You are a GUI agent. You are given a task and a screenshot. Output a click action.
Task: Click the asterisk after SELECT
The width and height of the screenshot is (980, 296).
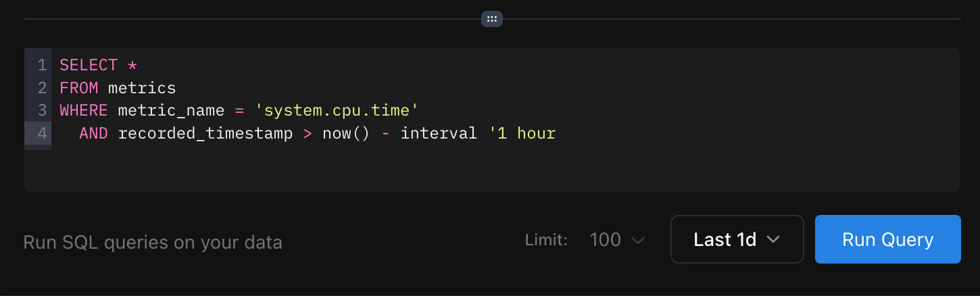click(132, 65)
